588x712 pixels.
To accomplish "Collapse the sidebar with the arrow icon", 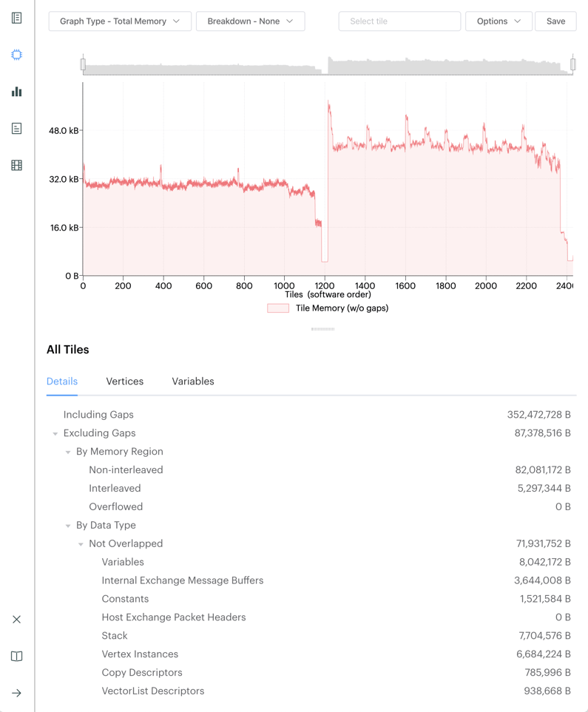I will click(16, 693).
